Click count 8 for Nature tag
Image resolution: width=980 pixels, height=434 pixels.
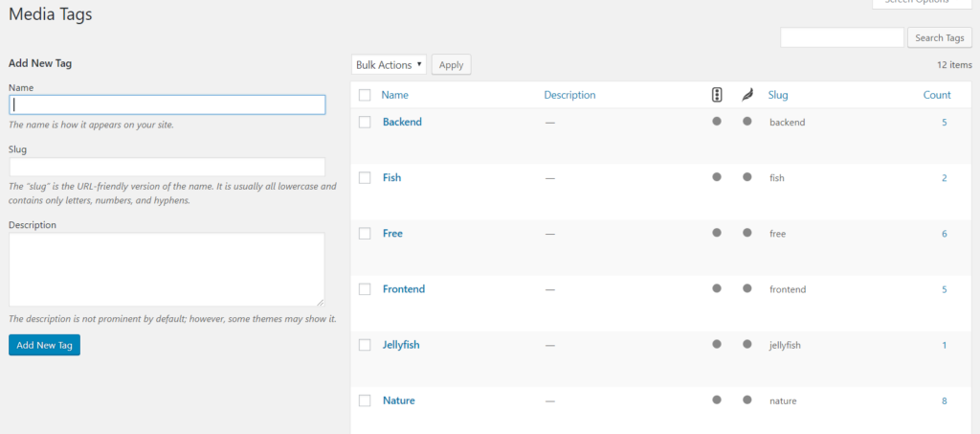[945, 400]
